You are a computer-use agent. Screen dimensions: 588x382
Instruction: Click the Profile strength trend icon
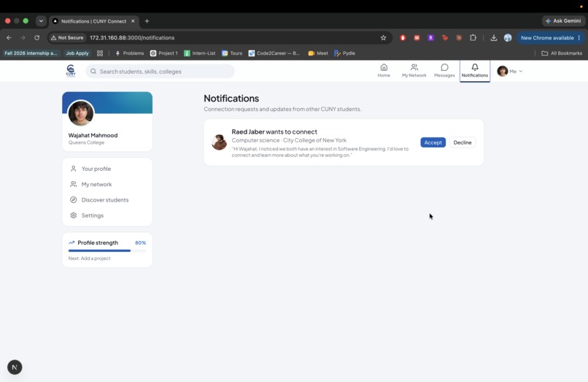click(71, 242)
